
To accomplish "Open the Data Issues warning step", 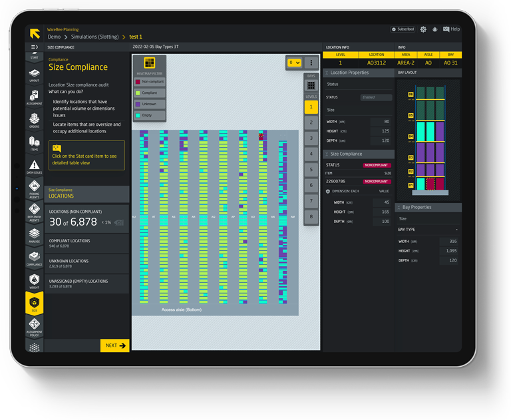I will [x=34, y=167].
